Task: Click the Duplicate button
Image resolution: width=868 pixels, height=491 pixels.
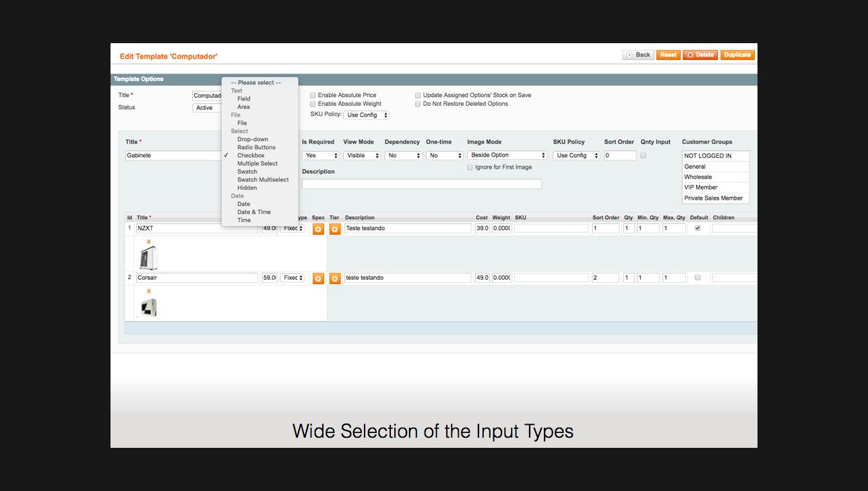Action: click(737, 55)
